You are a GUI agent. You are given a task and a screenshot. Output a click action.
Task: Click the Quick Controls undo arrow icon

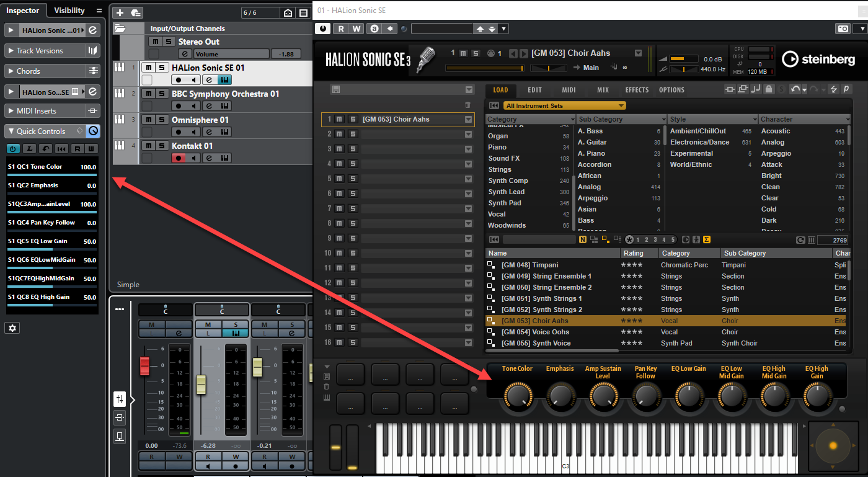(x=45, y=149)
